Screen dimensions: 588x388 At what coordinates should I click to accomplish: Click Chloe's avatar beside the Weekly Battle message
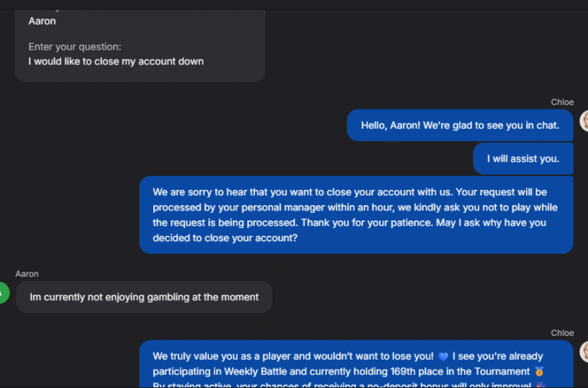click(x=585, y=351)
